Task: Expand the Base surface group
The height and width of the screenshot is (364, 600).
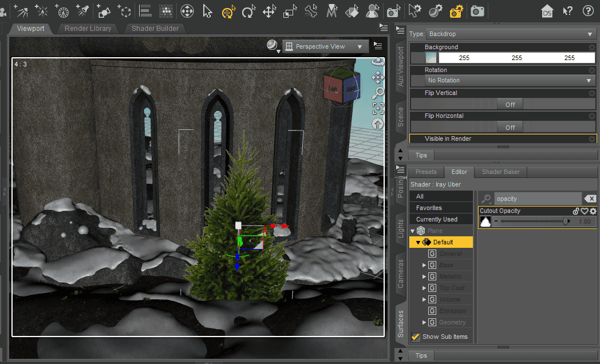Action: pos(424,265)
